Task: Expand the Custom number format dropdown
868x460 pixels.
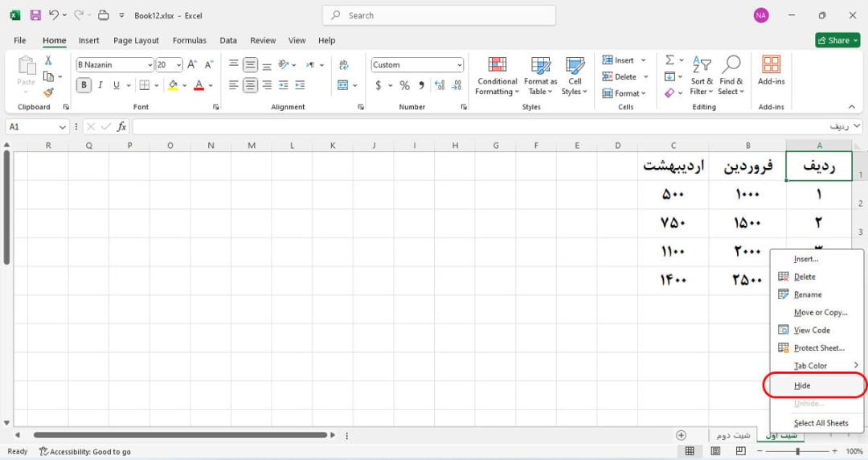Action: (460, 65)
